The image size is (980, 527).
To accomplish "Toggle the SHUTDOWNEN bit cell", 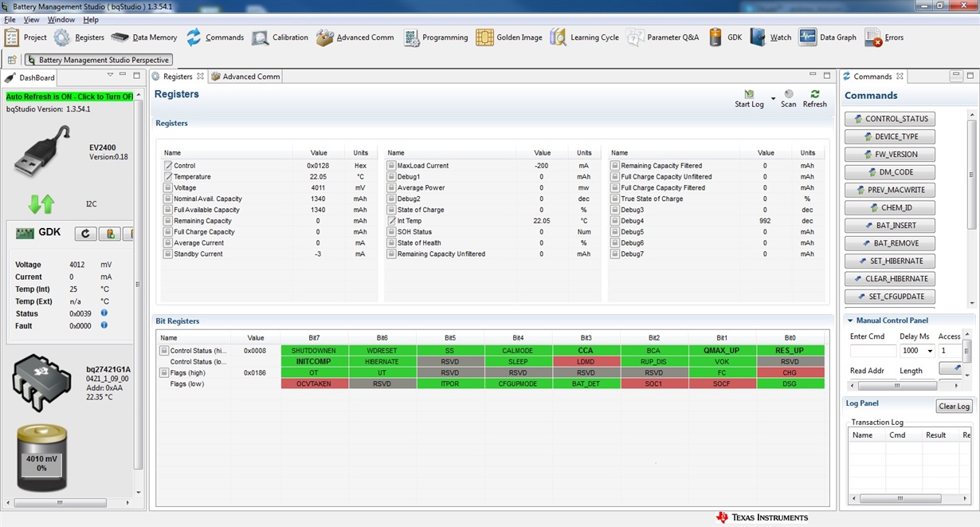I will [314, 351].
